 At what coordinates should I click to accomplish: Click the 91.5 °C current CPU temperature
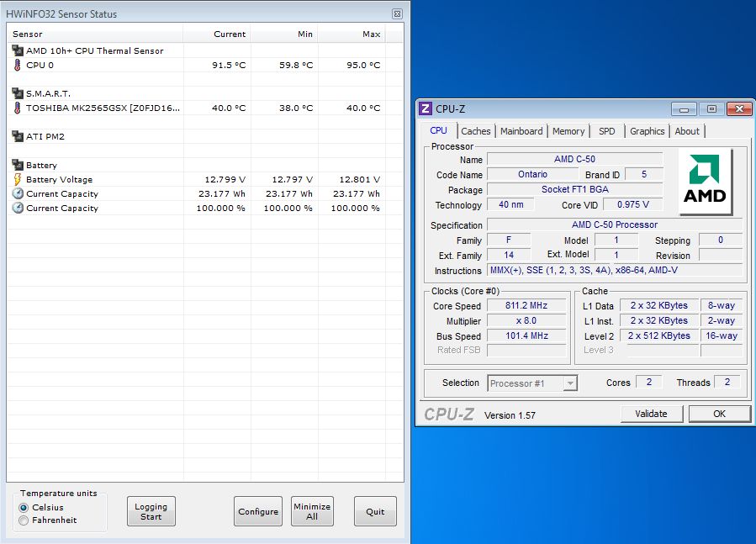[x=229, y=65]
